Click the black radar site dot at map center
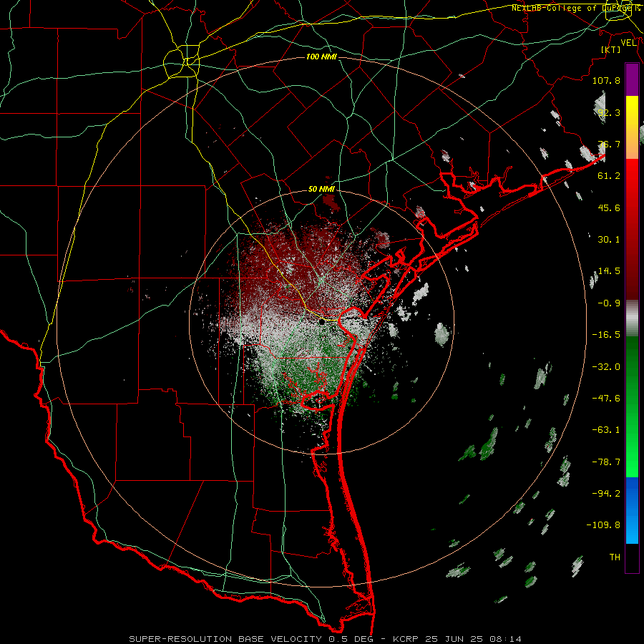The height and width of the screenshot is (644, 644). pos(322,323)
